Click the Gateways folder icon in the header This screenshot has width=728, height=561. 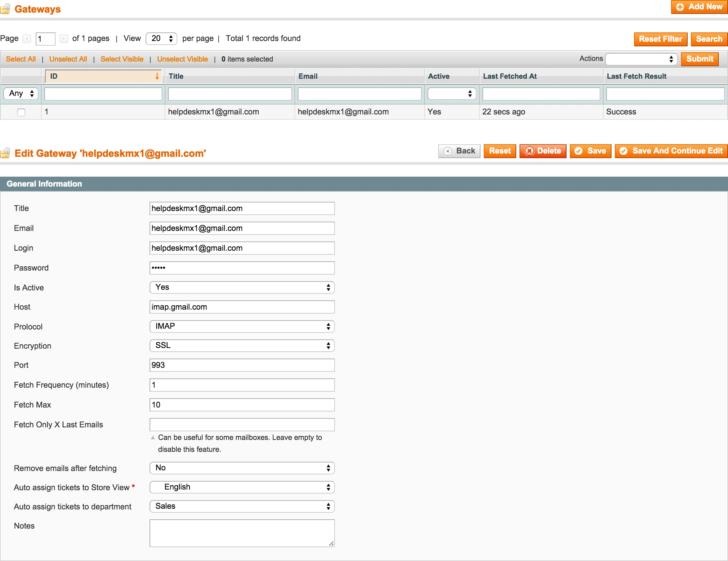coord(5,9)
